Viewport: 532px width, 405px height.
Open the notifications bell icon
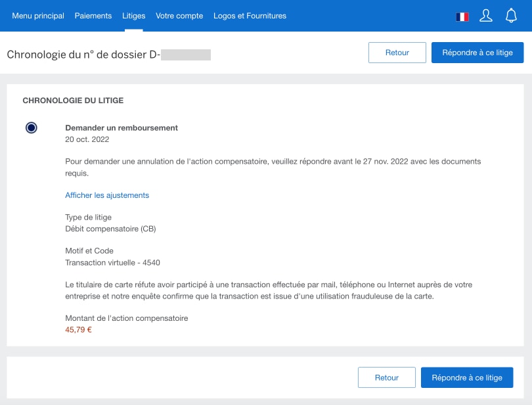coord(511,15)
